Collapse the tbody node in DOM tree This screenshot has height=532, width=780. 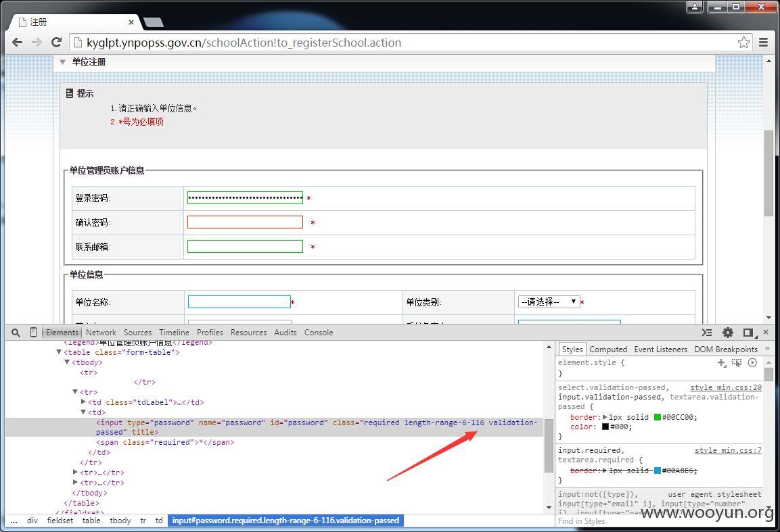click(67, 362)
